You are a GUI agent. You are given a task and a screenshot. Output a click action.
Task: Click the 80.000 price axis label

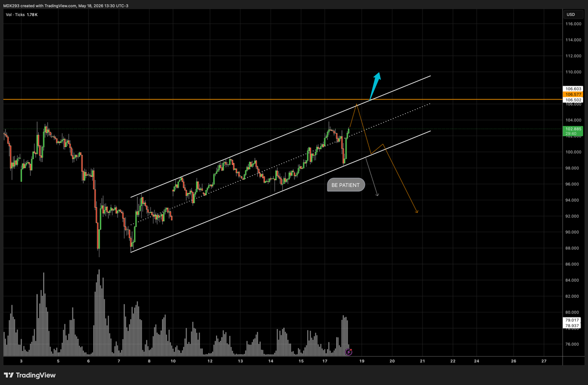573,312
